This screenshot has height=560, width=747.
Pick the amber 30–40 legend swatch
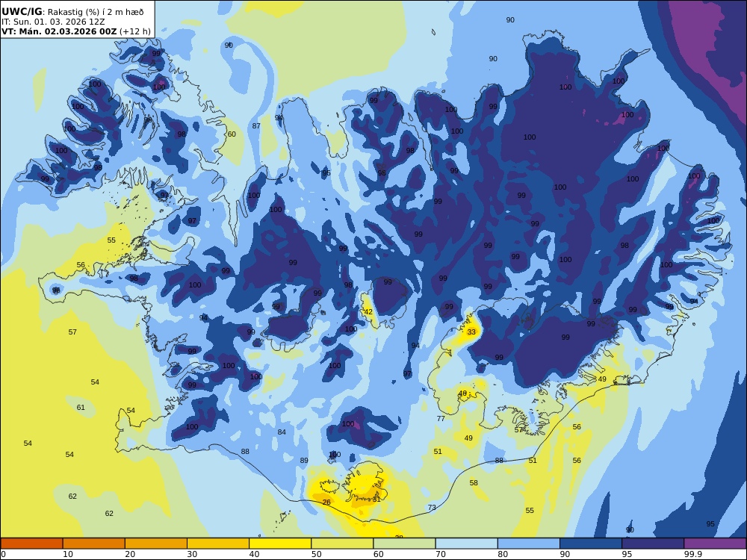[218, 544]
